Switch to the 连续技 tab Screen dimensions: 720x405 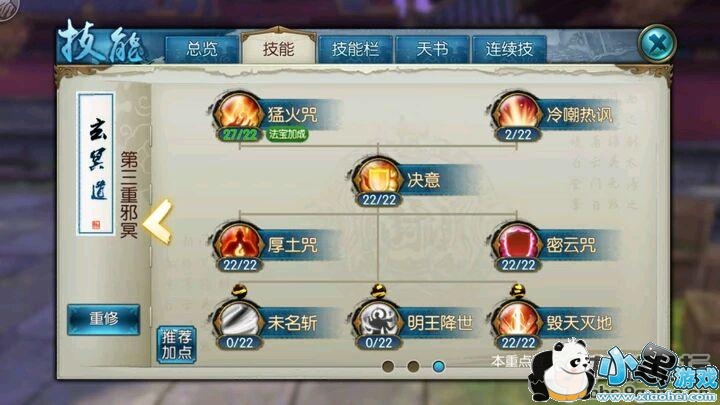(509, 49)
